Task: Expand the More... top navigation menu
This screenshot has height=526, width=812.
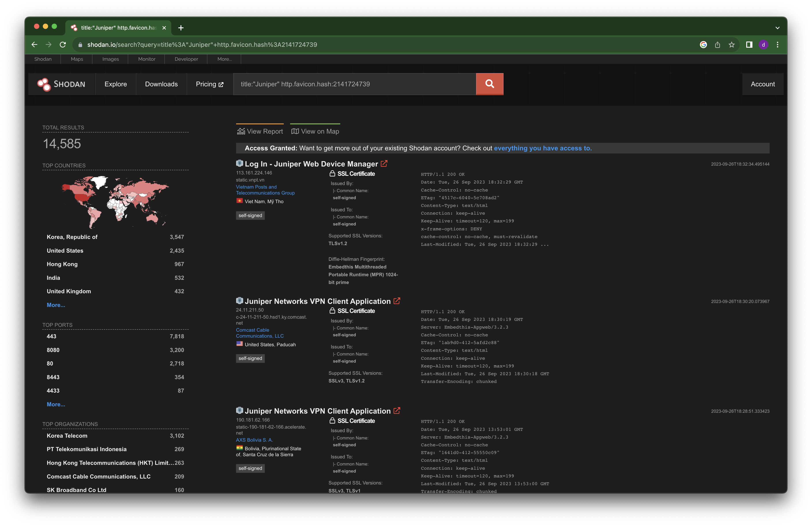Action: 224,59
